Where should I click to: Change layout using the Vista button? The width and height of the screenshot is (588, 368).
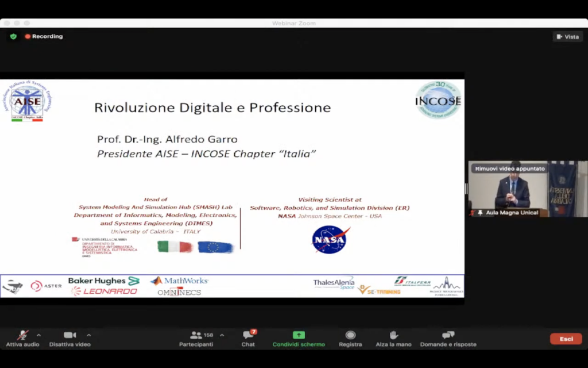pos(568,37)
